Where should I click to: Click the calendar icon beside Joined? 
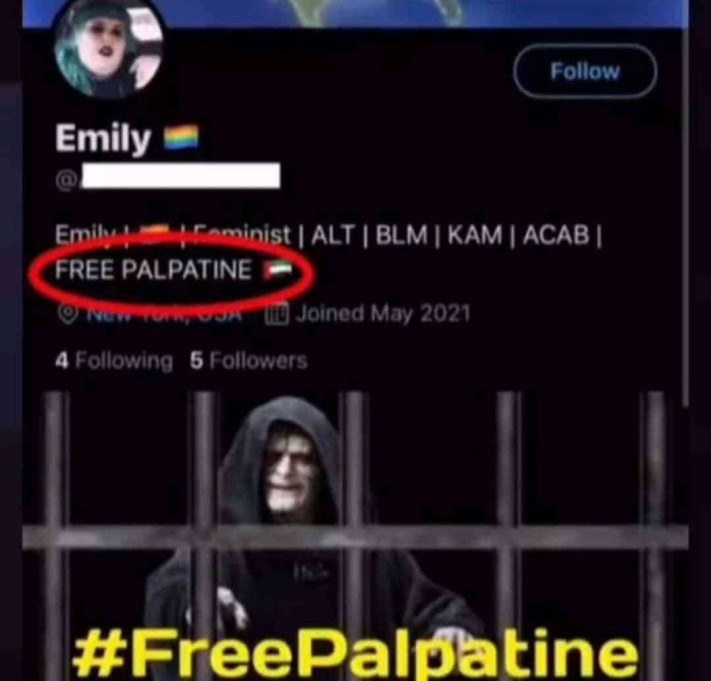[x=277, y=314]
